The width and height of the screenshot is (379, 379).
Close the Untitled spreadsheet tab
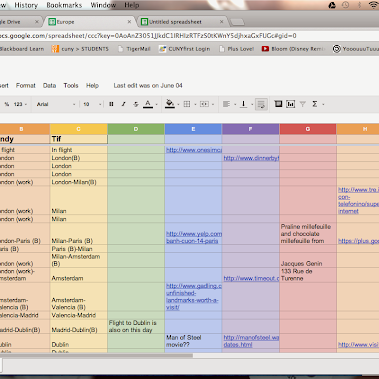[x=221, y=22]
